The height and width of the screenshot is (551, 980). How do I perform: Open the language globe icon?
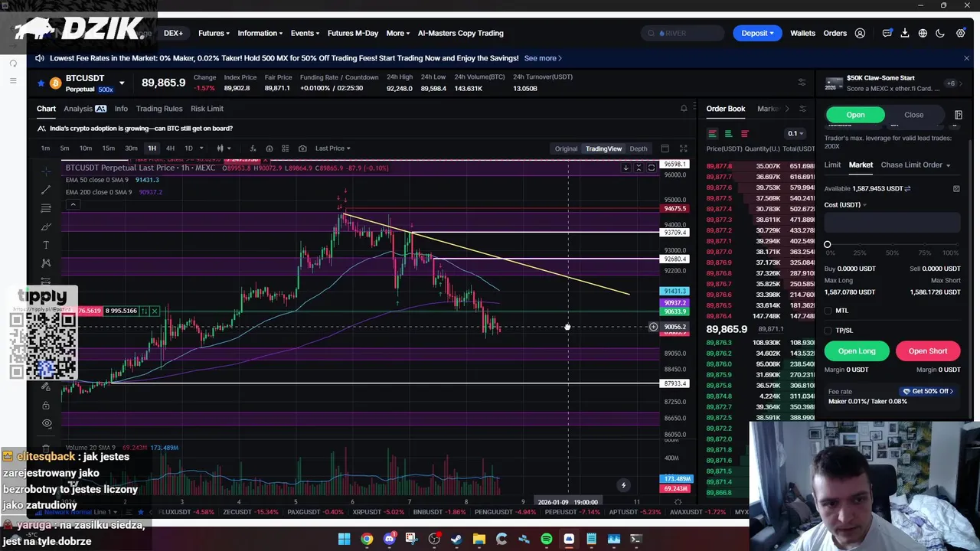923,33
